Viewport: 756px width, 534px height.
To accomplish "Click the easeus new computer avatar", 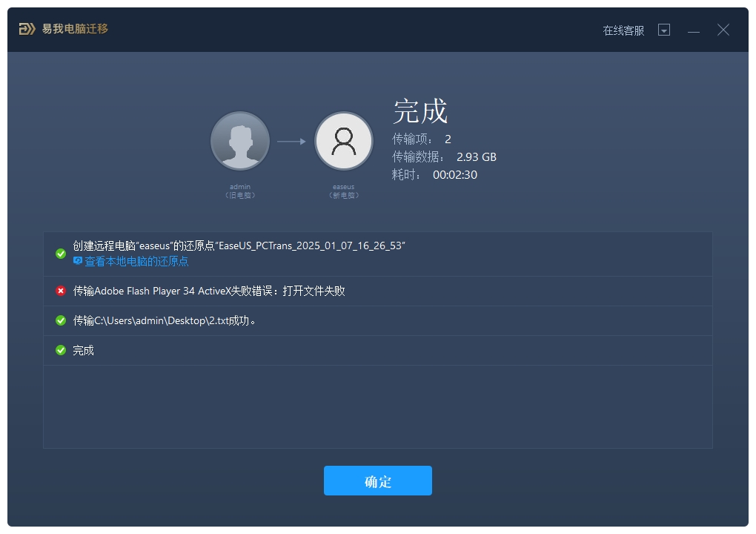I will click(344, 140).
